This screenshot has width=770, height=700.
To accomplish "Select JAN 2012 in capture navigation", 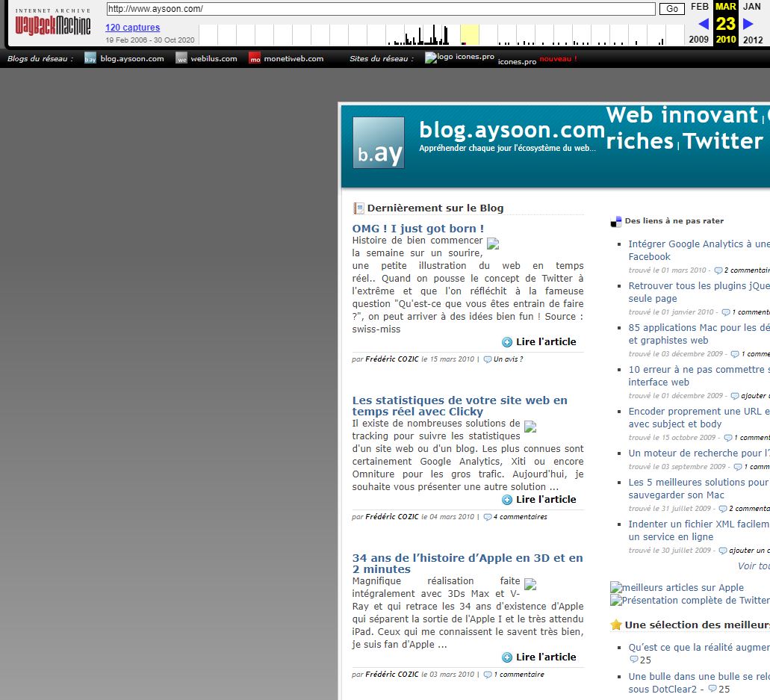I will (752, 7).
